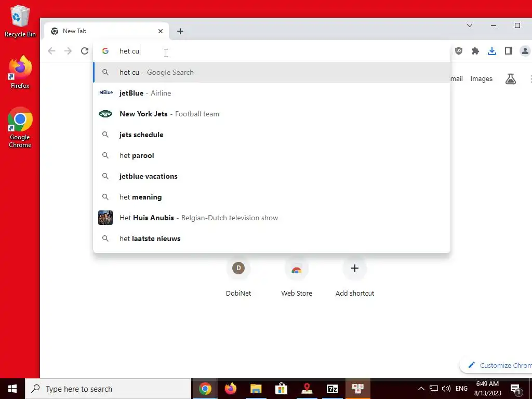
Task: Select 'het meaning' suggestion
Action: tap(272, 197)
